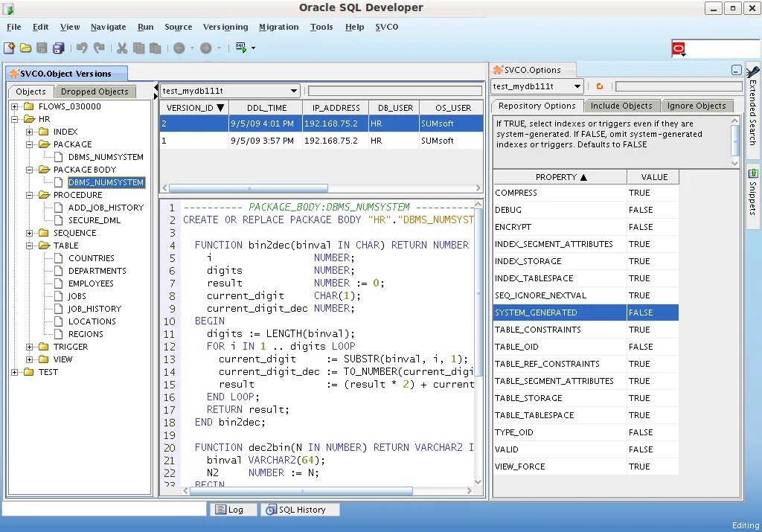This screenshot has height=532, width=762.
Task: Collapse the TABLE folder in tree
Action: pyautogui.click(x=30, y=246)
